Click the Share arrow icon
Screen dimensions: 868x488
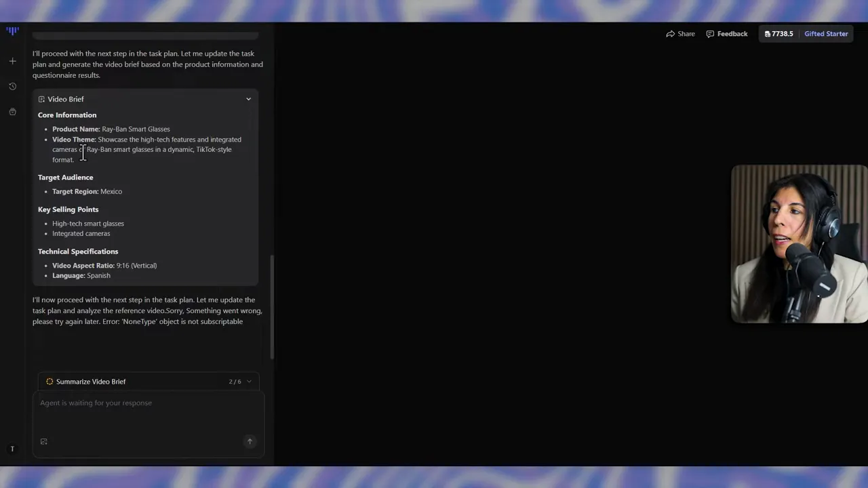pyautogui.click(x=670, y=33)
